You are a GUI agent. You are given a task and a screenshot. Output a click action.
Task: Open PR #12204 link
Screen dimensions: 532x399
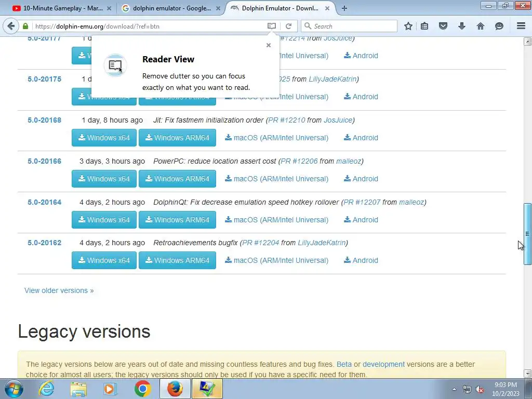[x=261, y=243]
